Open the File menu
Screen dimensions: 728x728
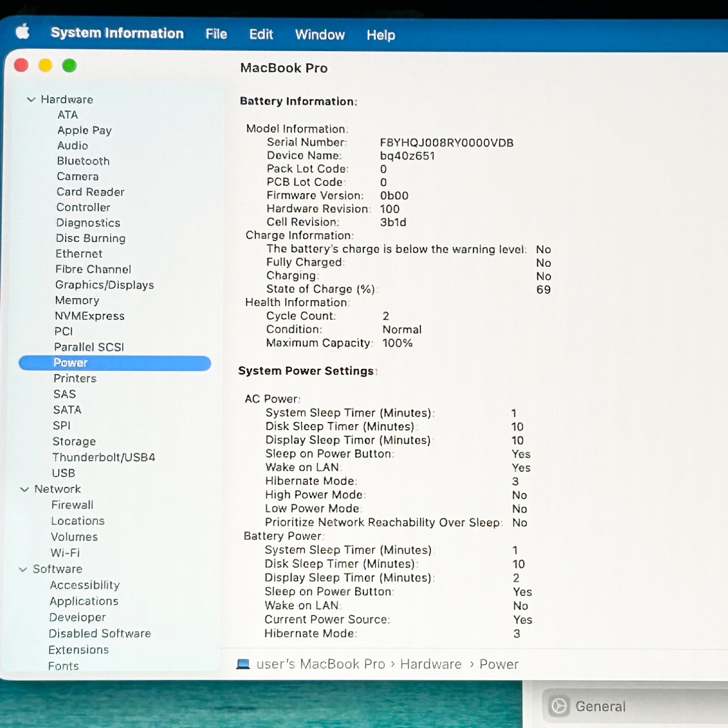click(x=216, y=34)
